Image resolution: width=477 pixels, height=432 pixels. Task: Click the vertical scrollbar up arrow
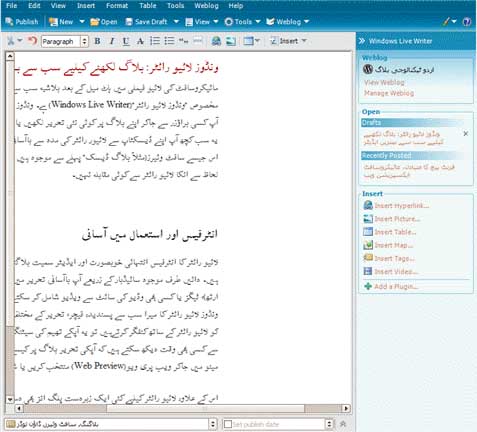point(10,56)
